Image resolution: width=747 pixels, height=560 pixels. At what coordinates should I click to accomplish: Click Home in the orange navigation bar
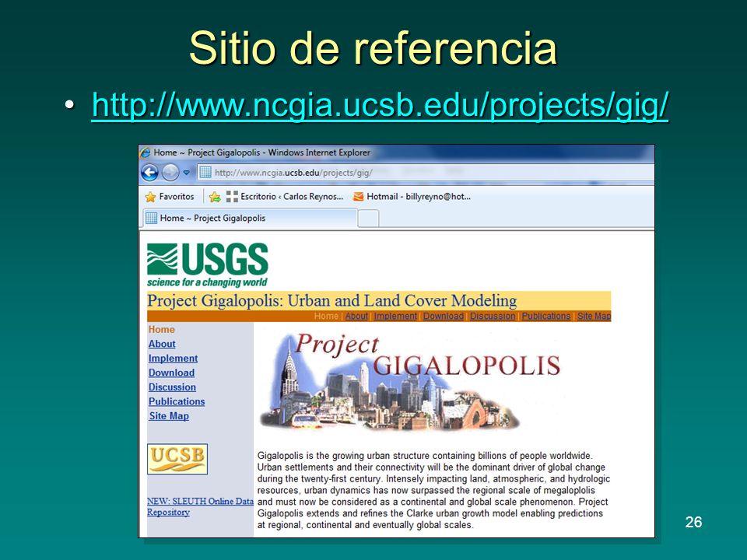pyautogui.click(x=326, y=317)
